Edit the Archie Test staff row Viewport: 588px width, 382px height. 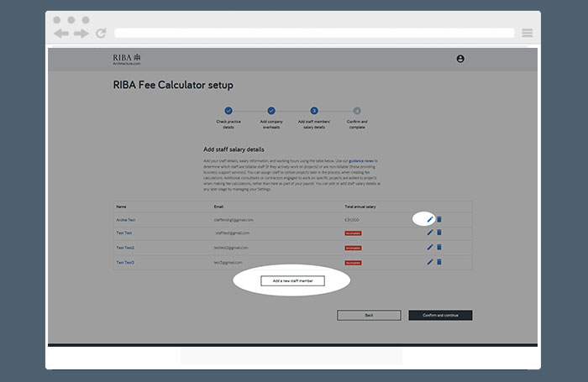tap(430, 219)
